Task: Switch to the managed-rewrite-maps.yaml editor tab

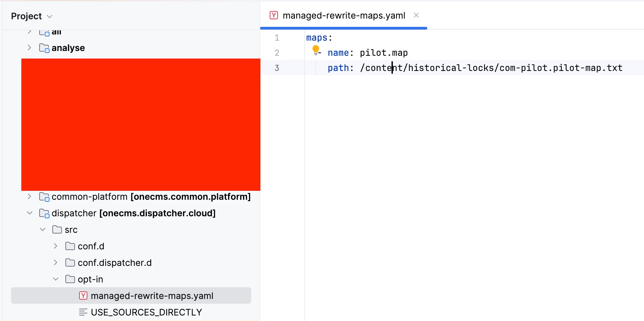Action: pos(344,15)
